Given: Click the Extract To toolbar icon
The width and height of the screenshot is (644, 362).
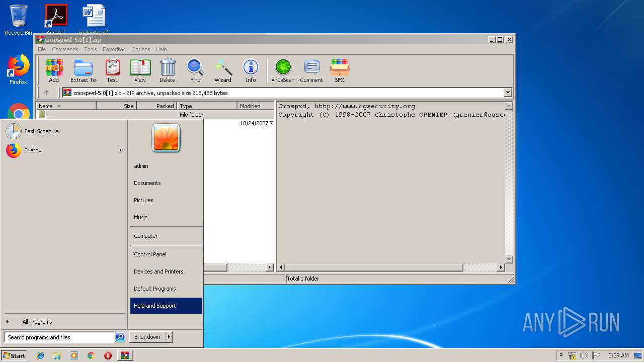Looking at the screenshot, I should [x=83, y=70].
